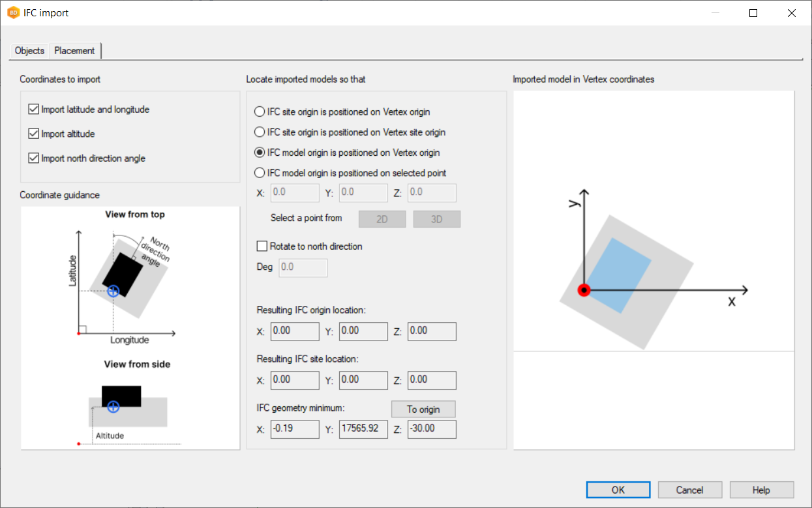Screen dimensions: 812x508
Task: Open Help for IFC import
Action: point(761,490)
